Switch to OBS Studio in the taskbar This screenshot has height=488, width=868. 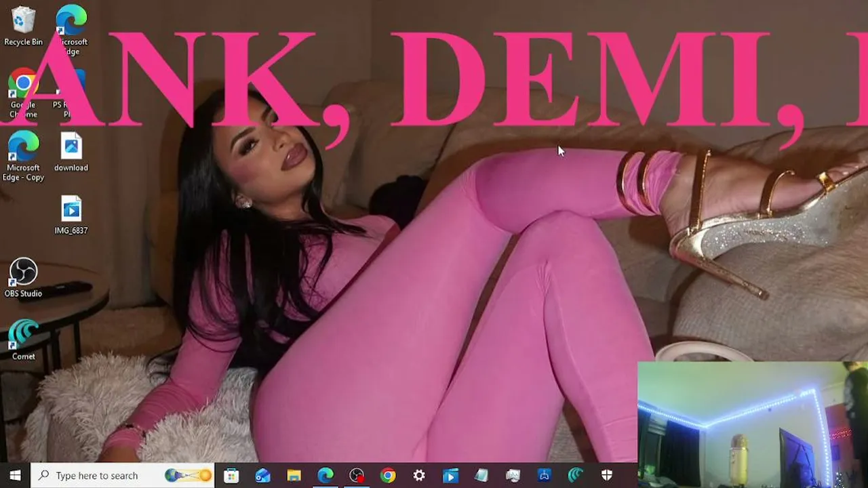click(x=357, y=475)
